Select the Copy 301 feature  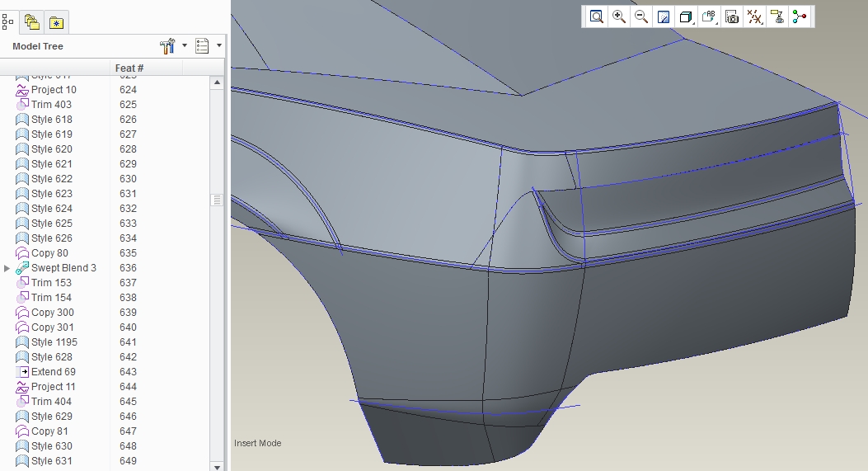(53, 327)
